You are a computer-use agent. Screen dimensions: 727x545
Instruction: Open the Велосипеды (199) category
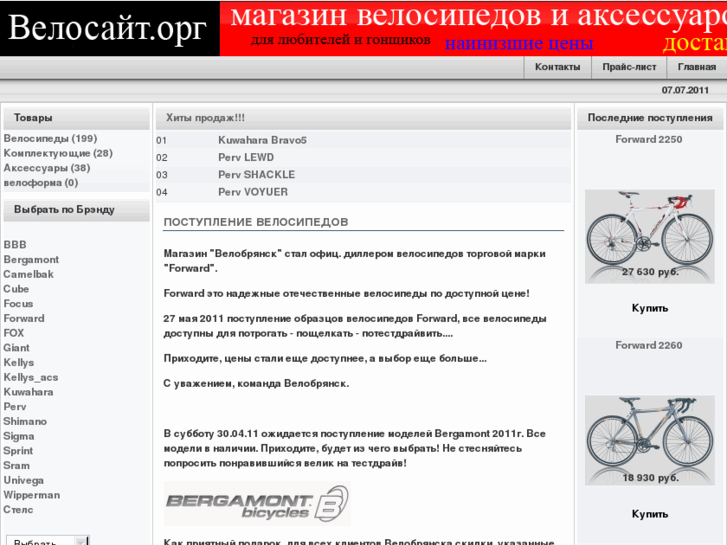50,138
